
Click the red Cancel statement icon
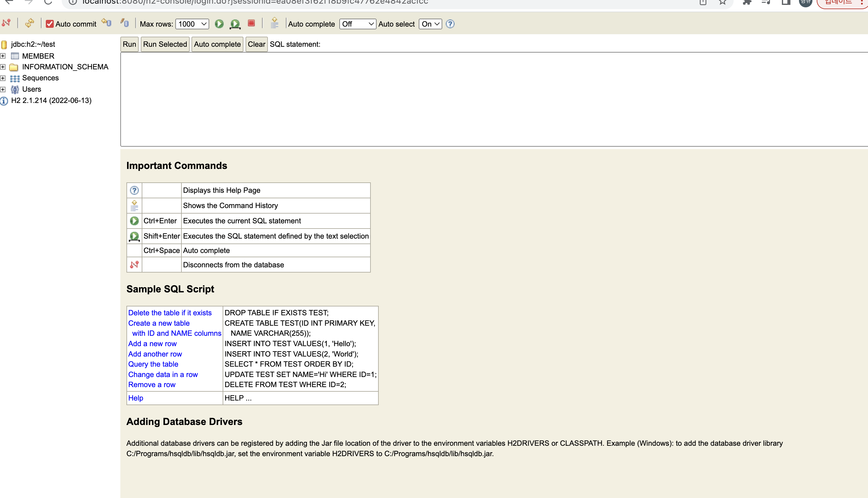click(x=251, y=23)
